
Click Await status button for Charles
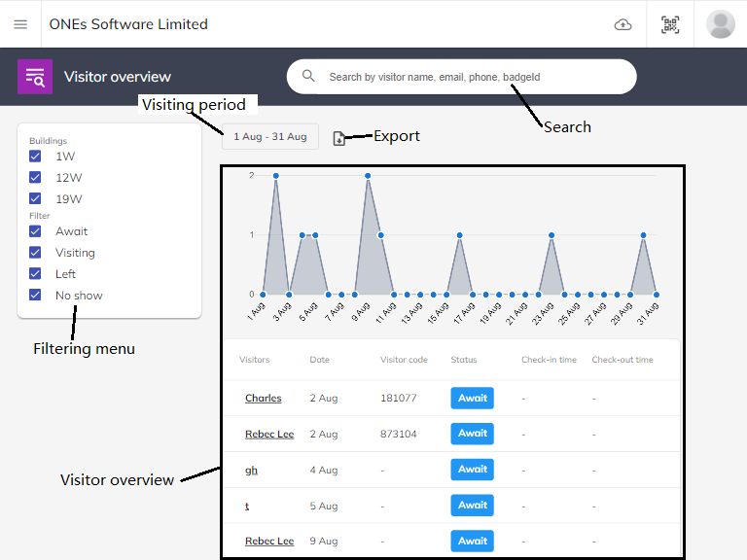pyautogui.click(x=473, y=398)
